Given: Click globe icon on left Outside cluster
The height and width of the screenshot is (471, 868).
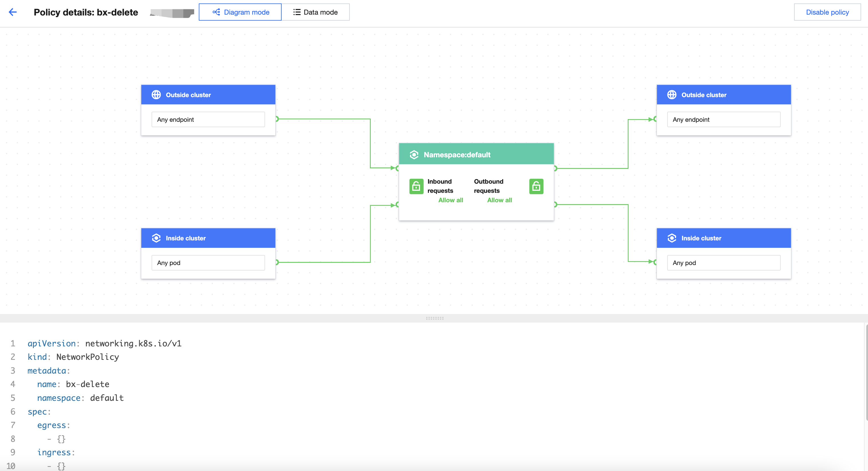Looking at the screenshot, I should pos(156,95).
